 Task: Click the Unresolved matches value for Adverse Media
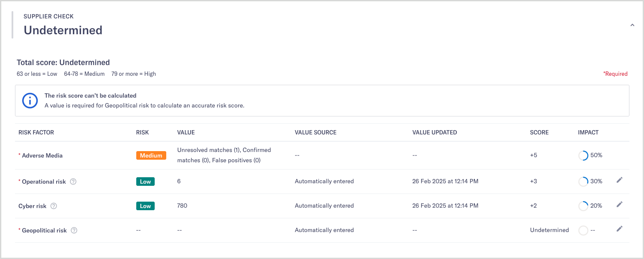[x=224, y=155]
